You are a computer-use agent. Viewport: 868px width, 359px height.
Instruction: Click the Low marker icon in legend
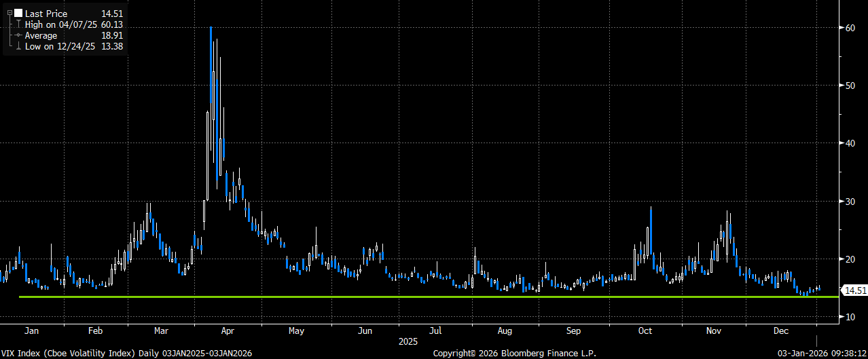[x=18, y=46]
